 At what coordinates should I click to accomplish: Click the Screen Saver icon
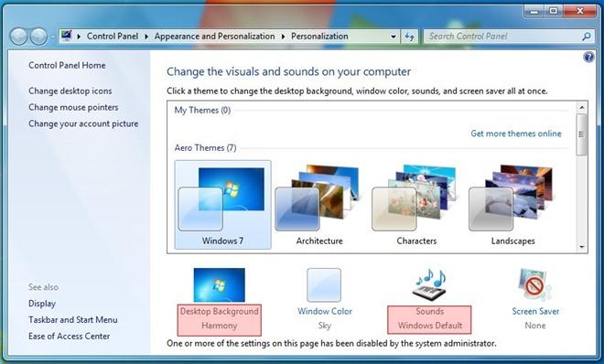(535, 285)
